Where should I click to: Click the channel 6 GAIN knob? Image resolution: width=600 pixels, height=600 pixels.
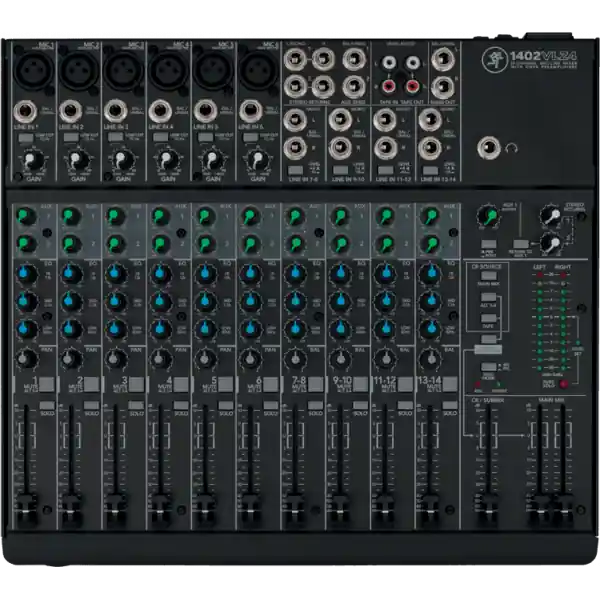(x=258, y=160)
